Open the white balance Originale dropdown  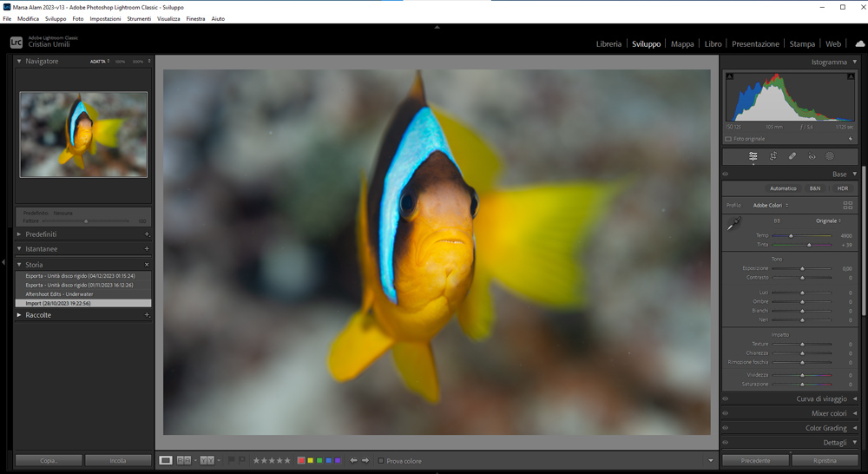[827, 221]
